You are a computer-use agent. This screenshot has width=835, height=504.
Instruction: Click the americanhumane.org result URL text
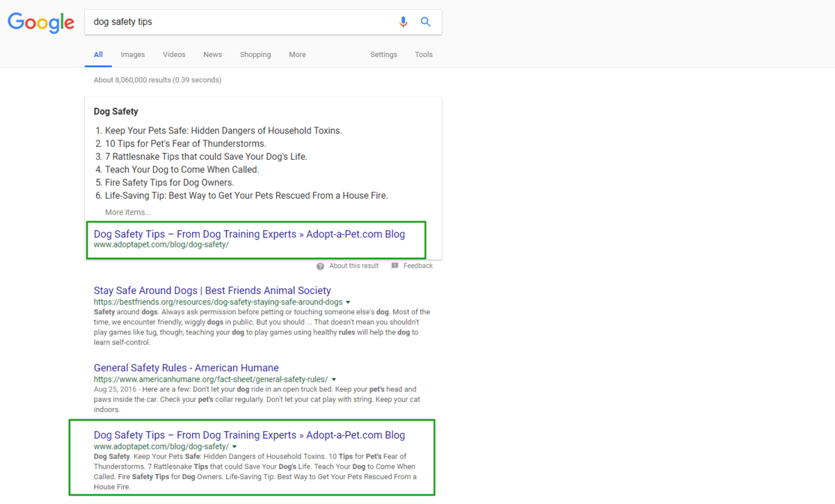coord(211,380)
